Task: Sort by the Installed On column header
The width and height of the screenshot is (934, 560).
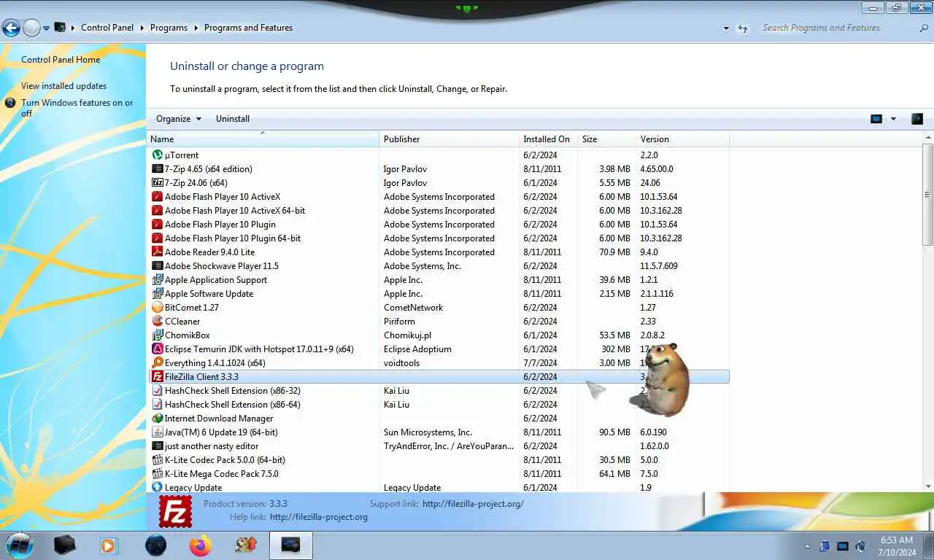Action: coord(549,139)
